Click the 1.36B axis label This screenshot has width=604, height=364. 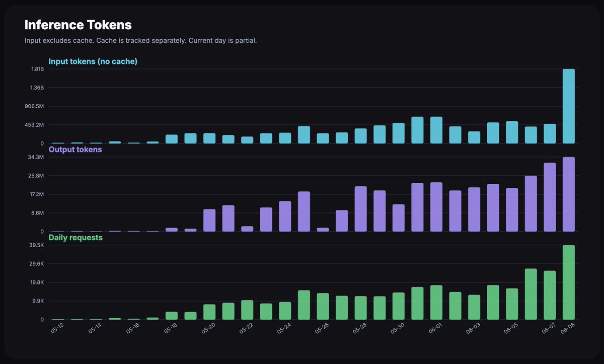click(x=37, y=88)
